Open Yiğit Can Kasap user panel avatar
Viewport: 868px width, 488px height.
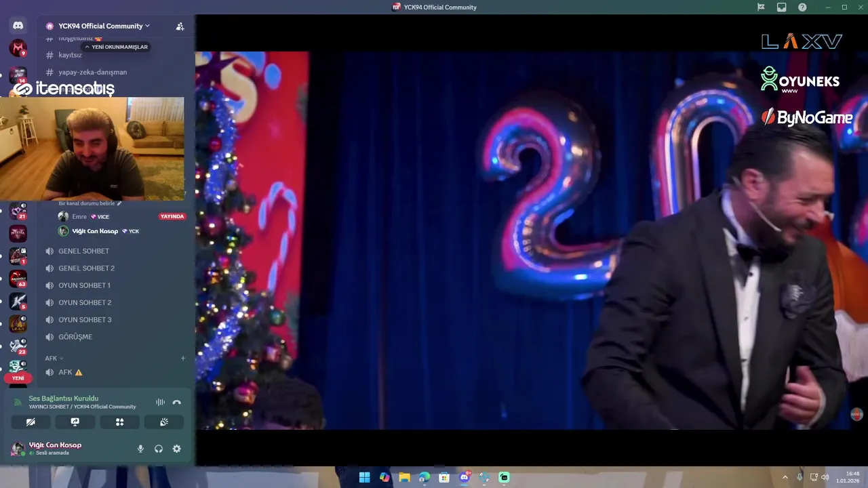[18, 449]
